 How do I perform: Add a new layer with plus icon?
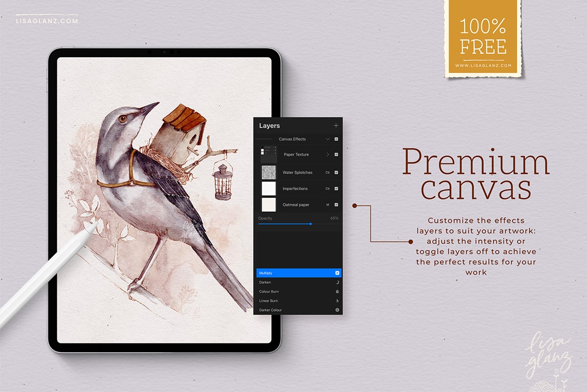point(336,125)
